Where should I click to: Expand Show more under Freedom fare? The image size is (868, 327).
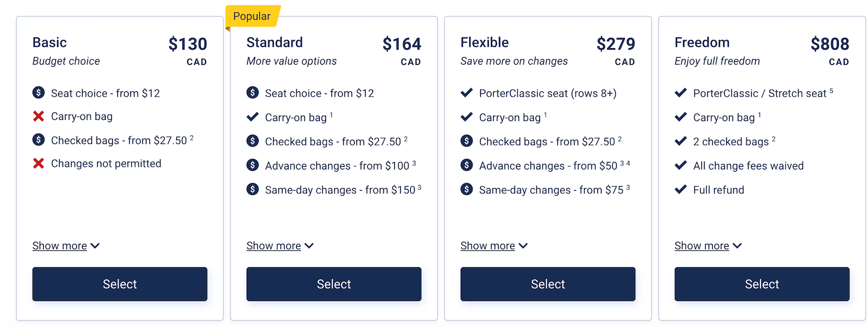pos(708,246)
